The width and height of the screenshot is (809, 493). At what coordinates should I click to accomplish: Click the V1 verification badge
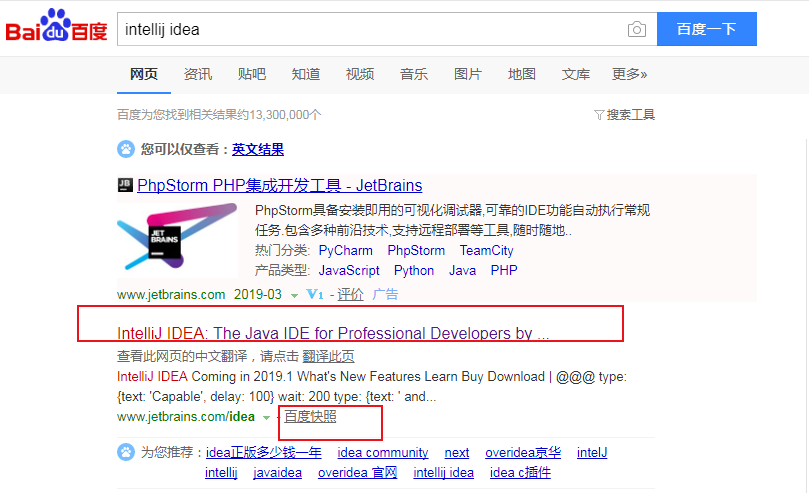[x=315, y=294]
